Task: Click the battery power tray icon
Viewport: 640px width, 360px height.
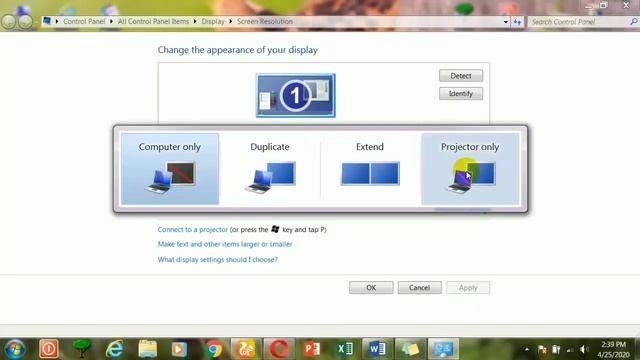Action: click(x=556, y=349)
